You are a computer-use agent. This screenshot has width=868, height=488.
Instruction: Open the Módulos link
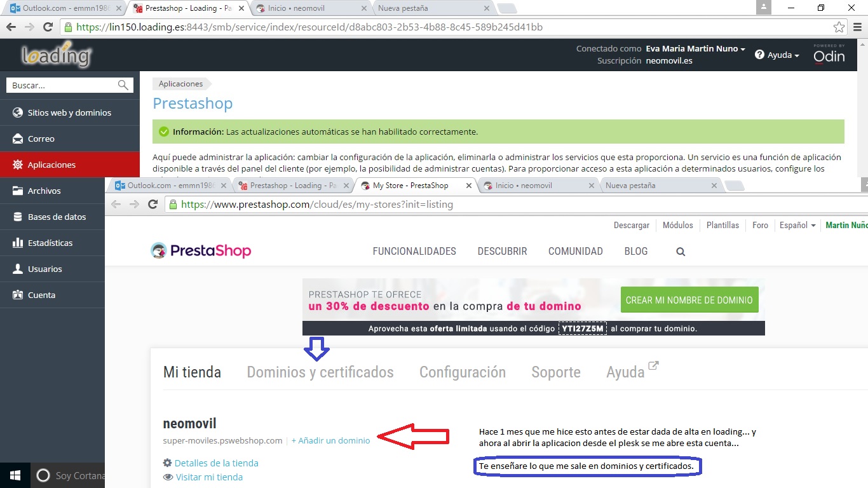[x=678, y=225]
